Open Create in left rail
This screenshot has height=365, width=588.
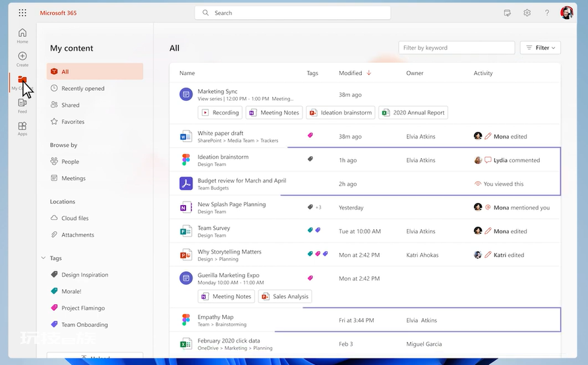coord(22,59)
